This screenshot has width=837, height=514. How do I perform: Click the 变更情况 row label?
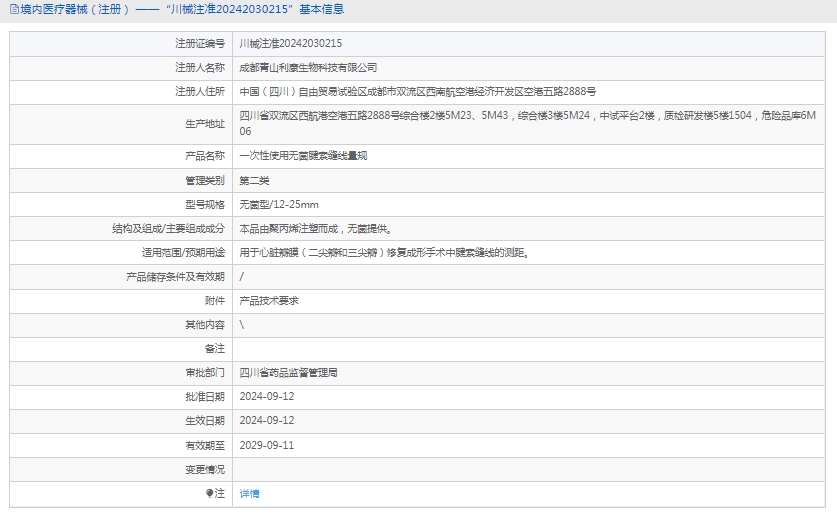204,469
